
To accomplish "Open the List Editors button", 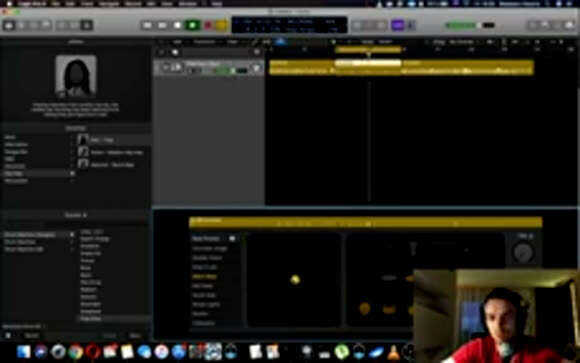I will pyautogui.click(x=533, y=25).
